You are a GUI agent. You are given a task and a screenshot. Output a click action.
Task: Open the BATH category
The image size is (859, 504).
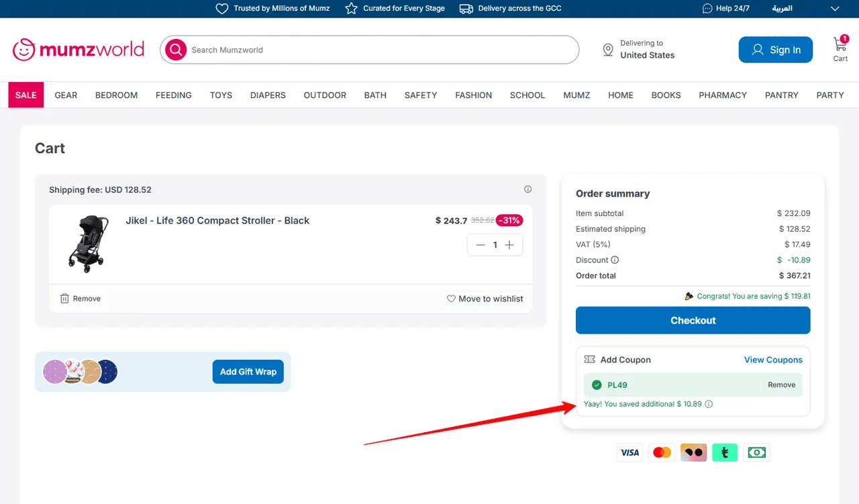[375, 95]
